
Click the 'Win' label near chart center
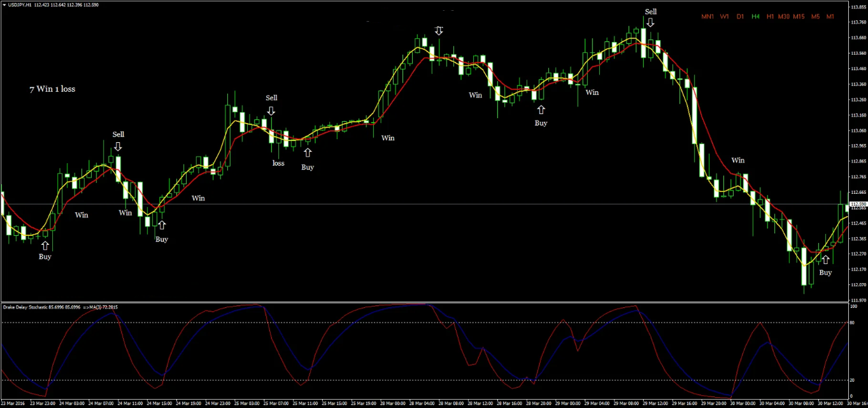[388, 138]
